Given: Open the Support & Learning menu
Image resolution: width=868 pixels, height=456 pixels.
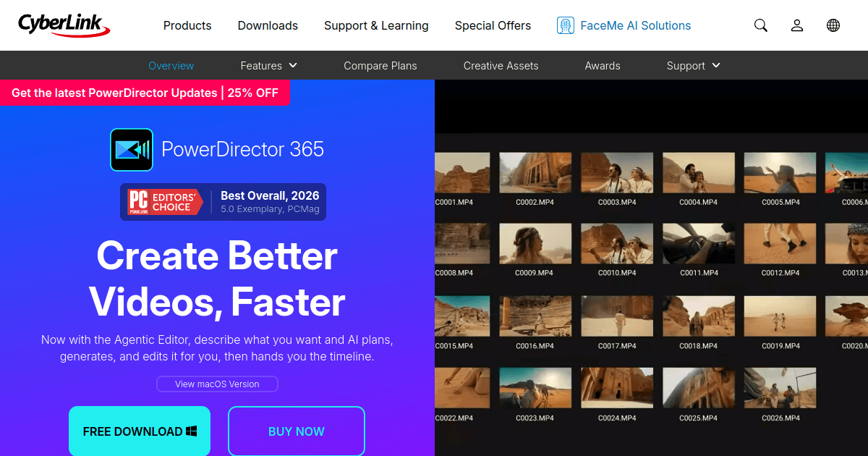Looking at the screenshot, I should pos(376,25).
